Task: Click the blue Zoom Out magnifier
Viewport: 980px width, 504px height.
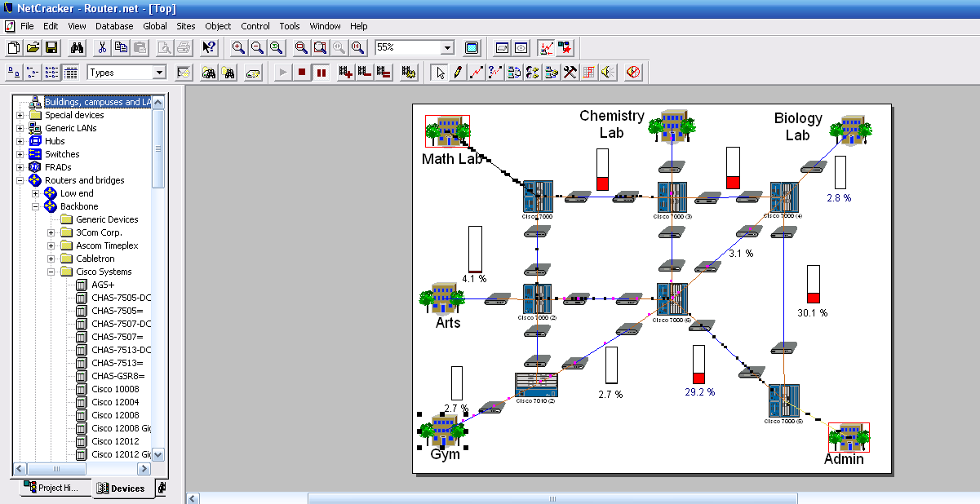Action: click(258, 48)
